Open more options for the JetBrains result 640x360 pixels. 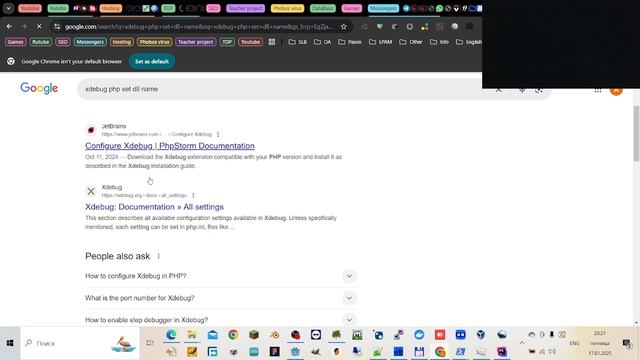[218, 134]
